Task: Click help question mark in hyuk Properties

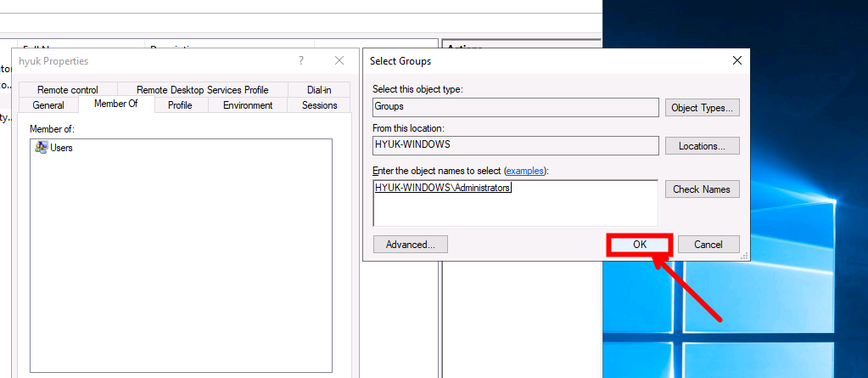Action: click(300, 60)
